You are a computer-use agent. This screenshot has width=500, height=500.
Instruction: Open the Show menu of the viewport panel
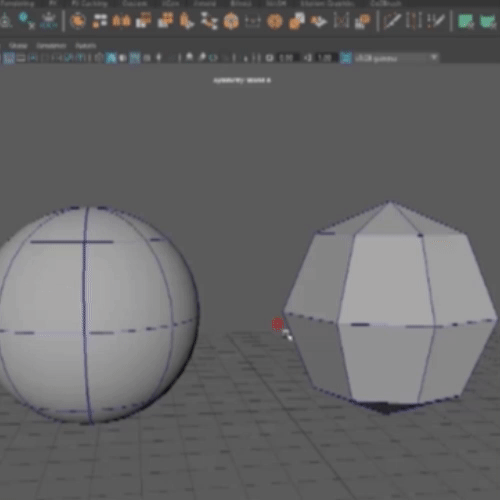pos(18,45)
